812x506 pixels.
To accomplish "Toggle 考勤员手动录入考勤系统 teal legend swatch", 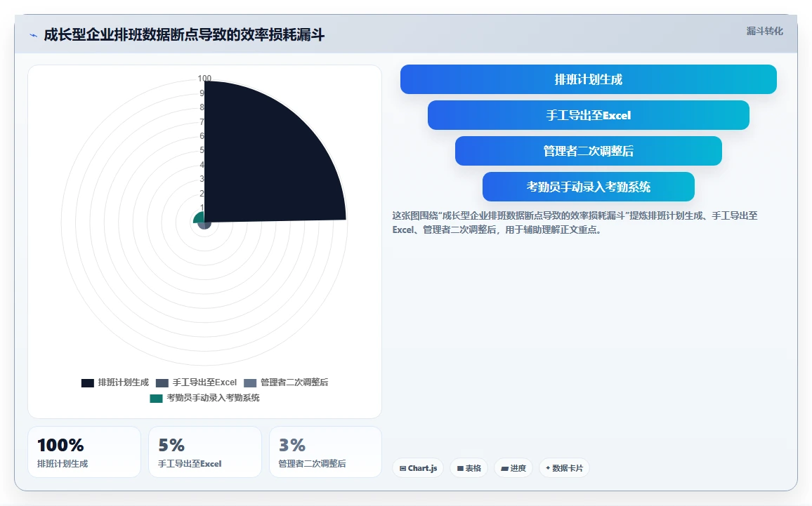I will pos(156,399).
